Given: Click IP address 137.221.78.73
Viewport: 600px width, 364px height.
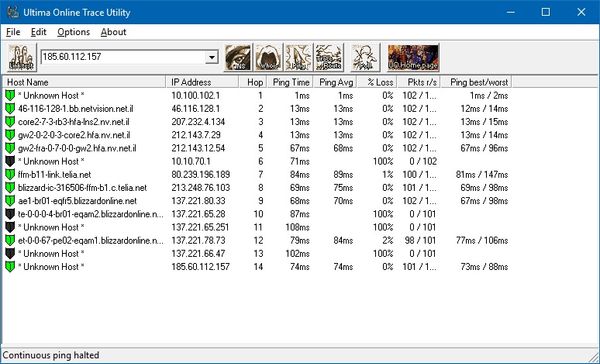Looking at the screenshot, I should (x=198, y=240).
